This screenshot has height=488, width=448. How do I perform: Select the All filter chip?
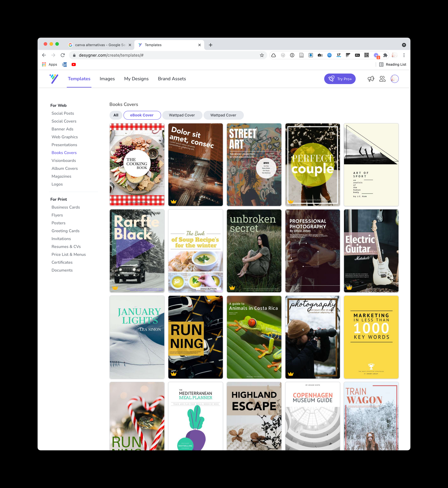point(116,115)
